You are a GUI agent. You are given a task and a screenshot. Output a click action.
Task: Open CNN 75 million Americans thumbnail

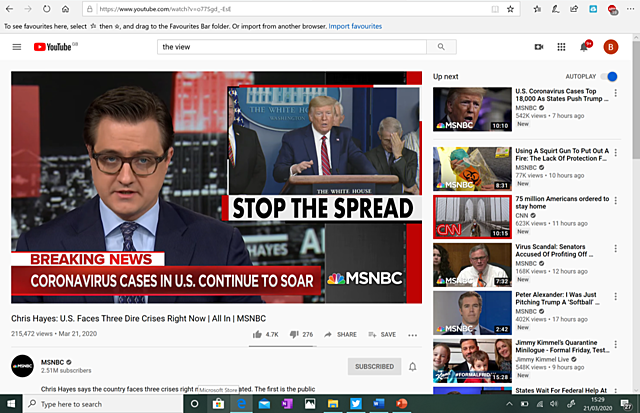(472, 217)
